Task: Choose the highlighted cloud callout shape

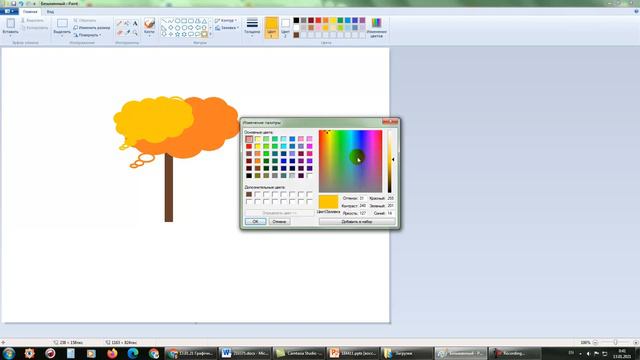Action: [204, 34]
